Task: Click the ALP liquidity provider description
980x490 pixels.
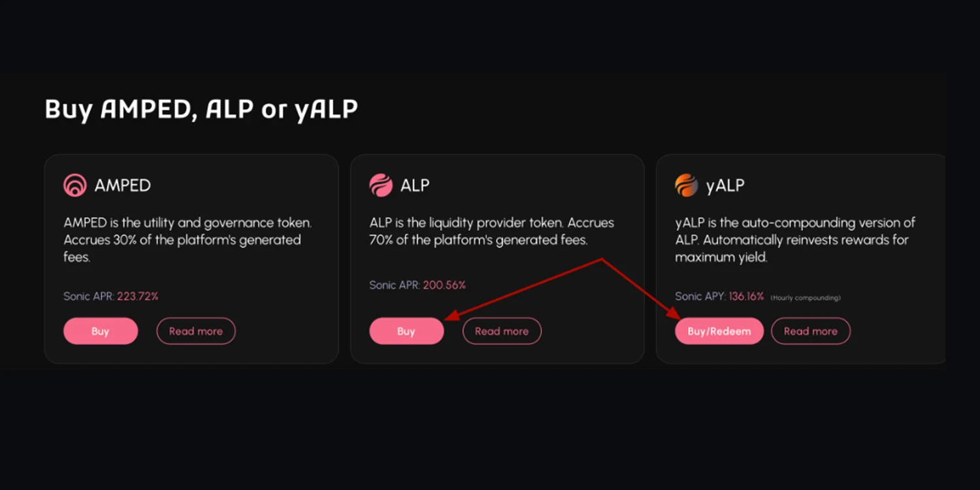Action: tap(492, 231)
